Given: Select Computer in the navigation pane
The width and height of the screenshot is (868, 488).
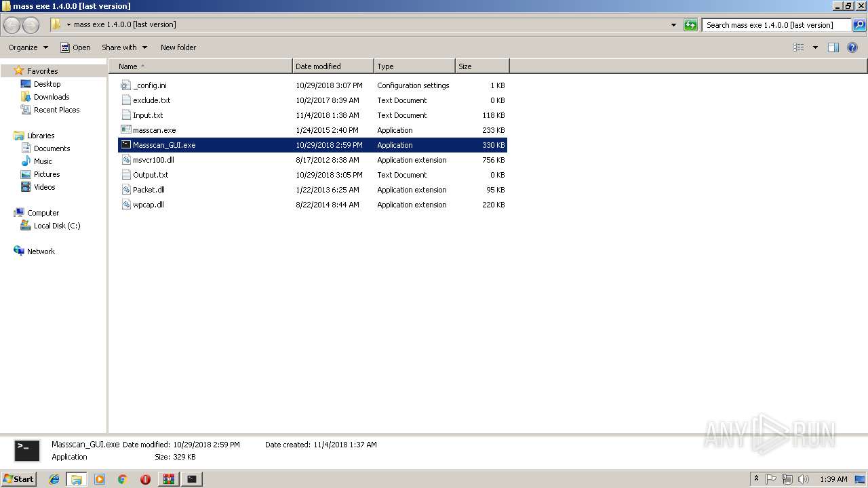Looking at the screenshot, I should [x=43, y=213].
